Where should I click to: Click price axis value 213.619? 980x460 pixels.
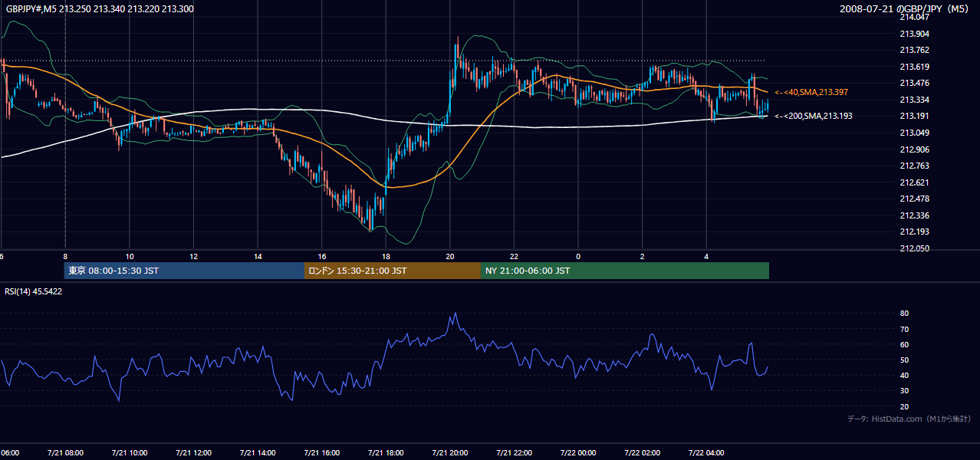coord(914,67)
